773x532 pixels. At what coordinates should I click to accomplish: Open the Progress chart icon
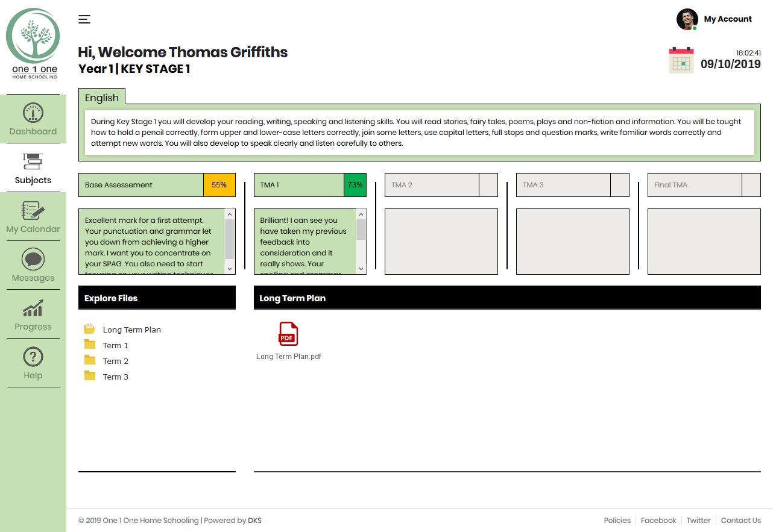(33, 308)
